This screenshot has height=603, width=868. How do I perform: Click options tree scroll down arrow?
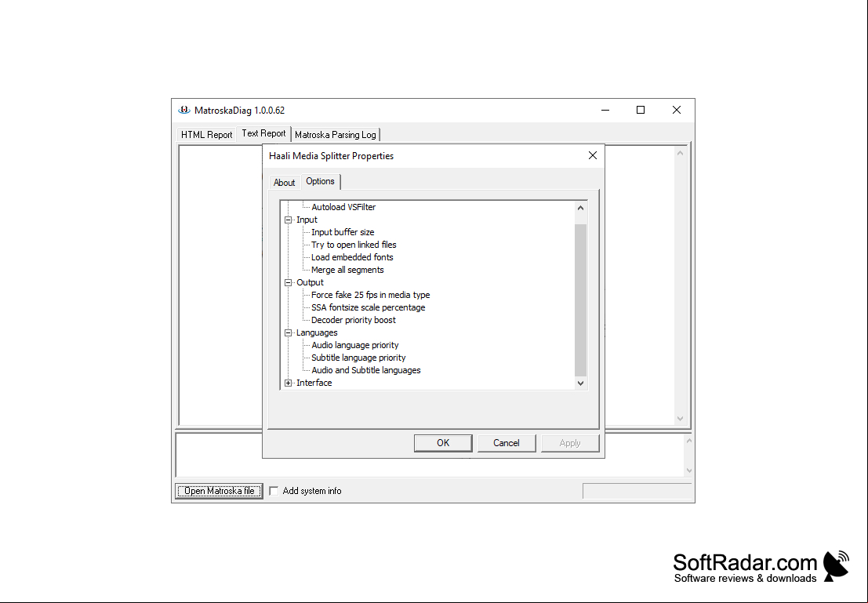(x=580, y=383)
